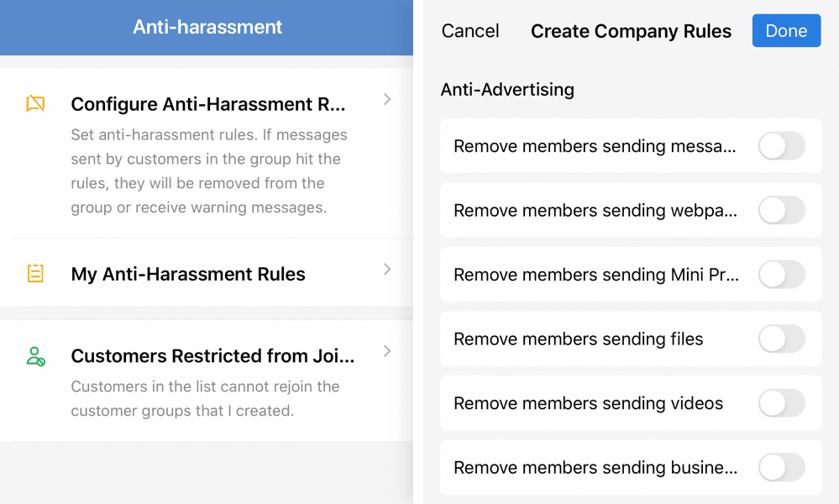Toggle Remove members sending messages switch
The width and height of the screenshot is (839, 504).
coord(782,146)
